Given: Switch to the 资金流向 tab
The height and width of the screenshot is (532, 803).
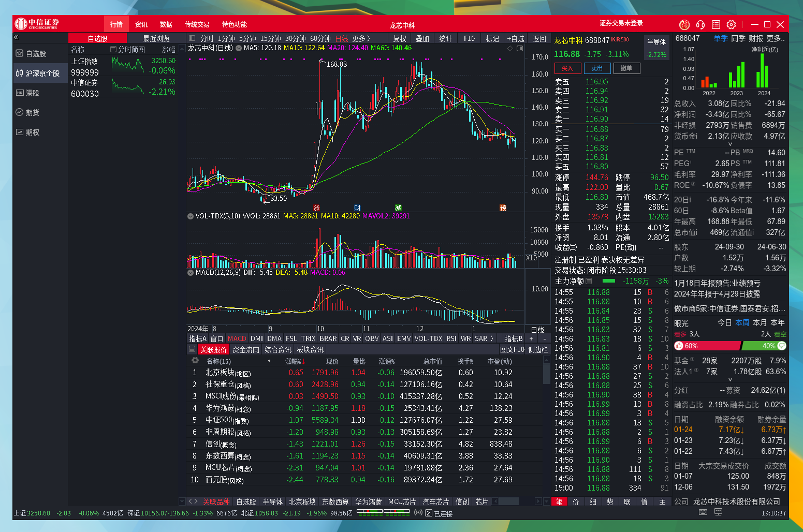Looking at the screenshot, I should (245, 349).
